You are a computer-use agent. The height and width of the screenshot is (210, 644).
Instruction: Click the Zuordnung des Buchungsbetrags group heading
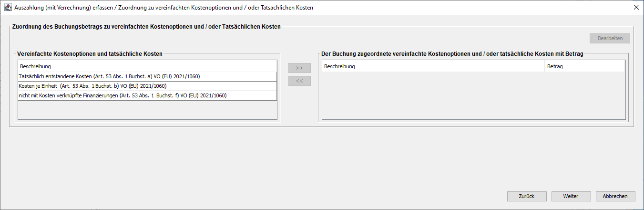[146, 27]
